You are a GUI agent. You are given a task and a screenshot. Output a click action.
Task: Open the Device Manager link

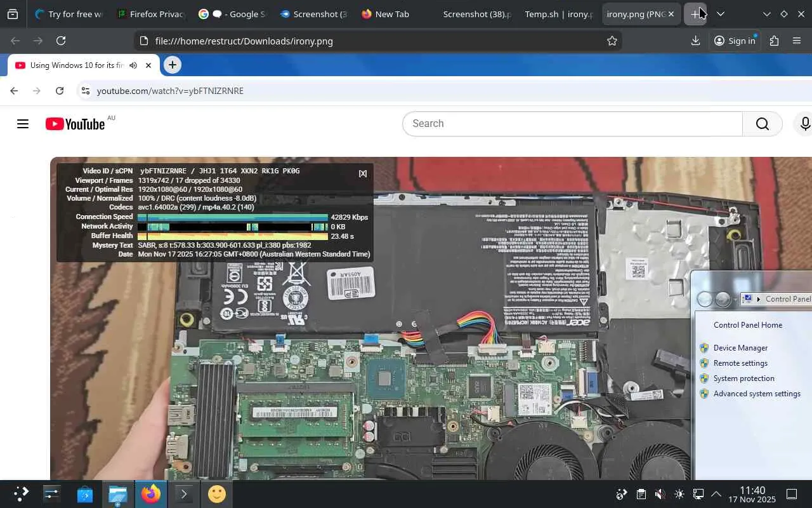[740, 348]
